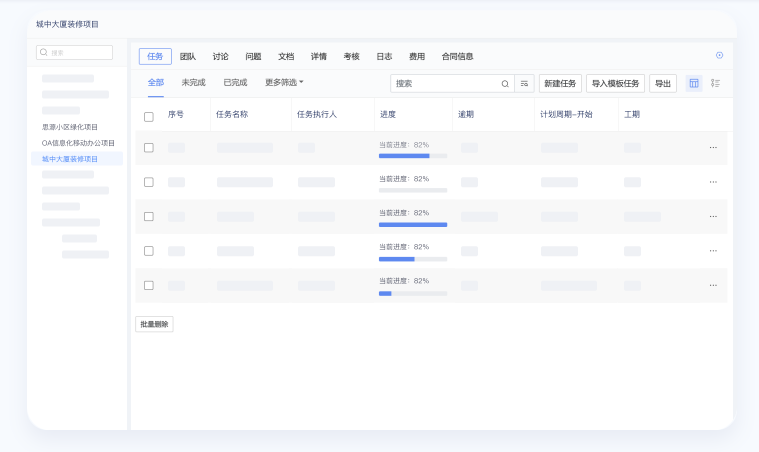Switch to tree list view icon
This screenshot has width=759, height=452.
[715, 83]
